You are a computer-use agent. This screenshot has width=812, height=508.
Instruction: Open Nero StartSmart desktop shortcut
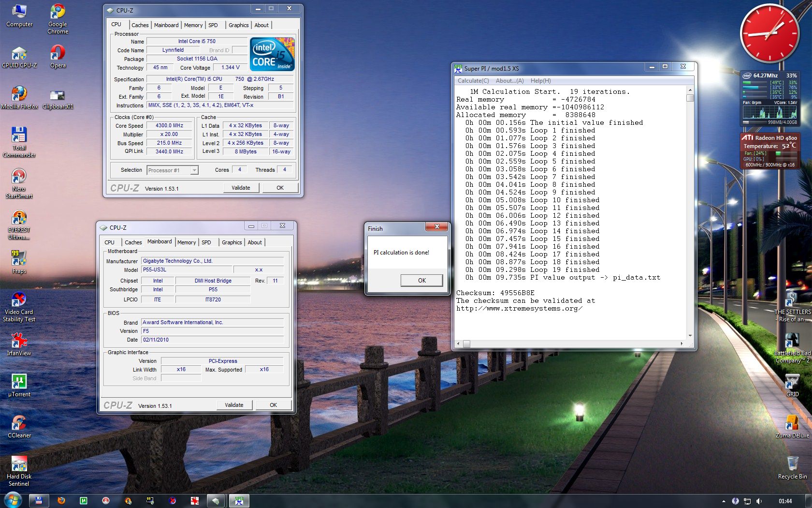point(19,183)
